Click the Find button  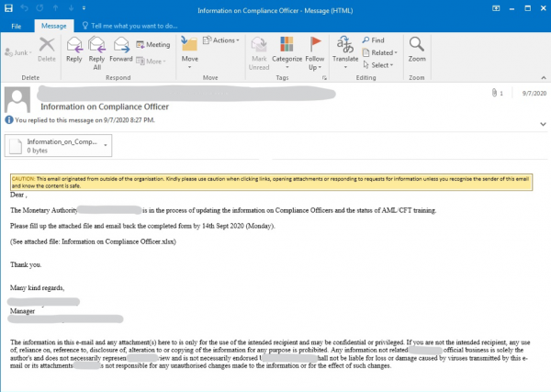pos(372,40)
